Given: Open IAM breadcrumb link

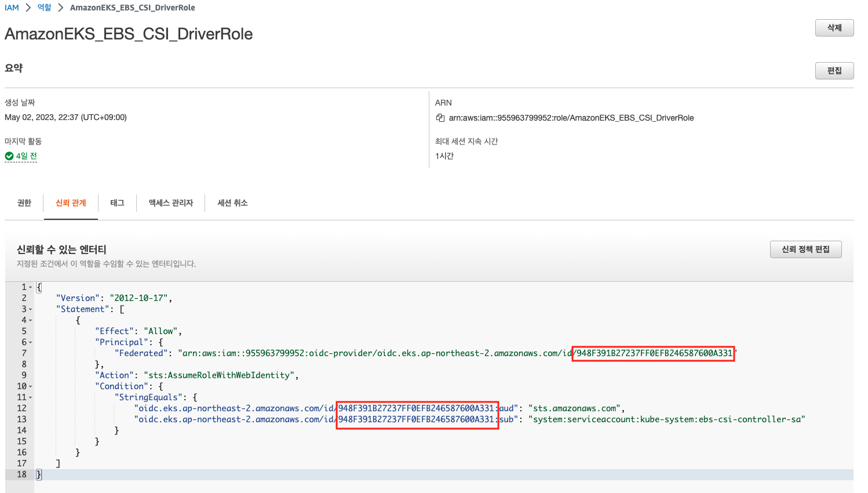Looking at the screenshot, I should click(12, 8).
